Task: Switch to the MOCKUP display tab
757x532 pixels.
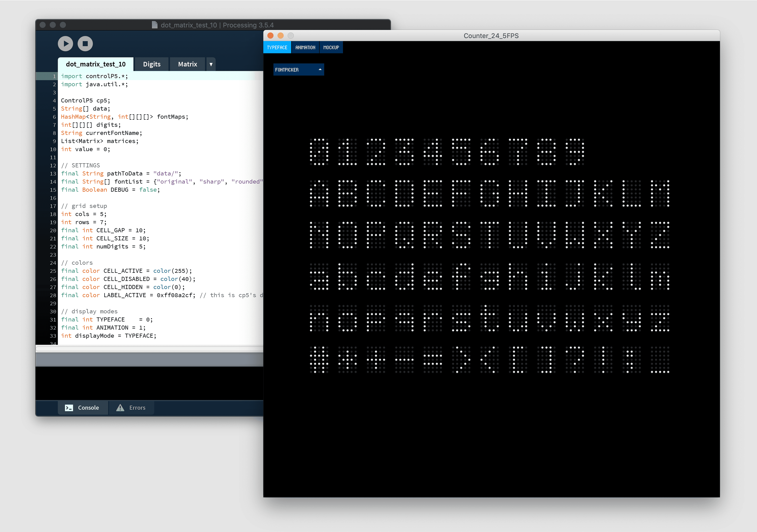Action: coord(331,47)
